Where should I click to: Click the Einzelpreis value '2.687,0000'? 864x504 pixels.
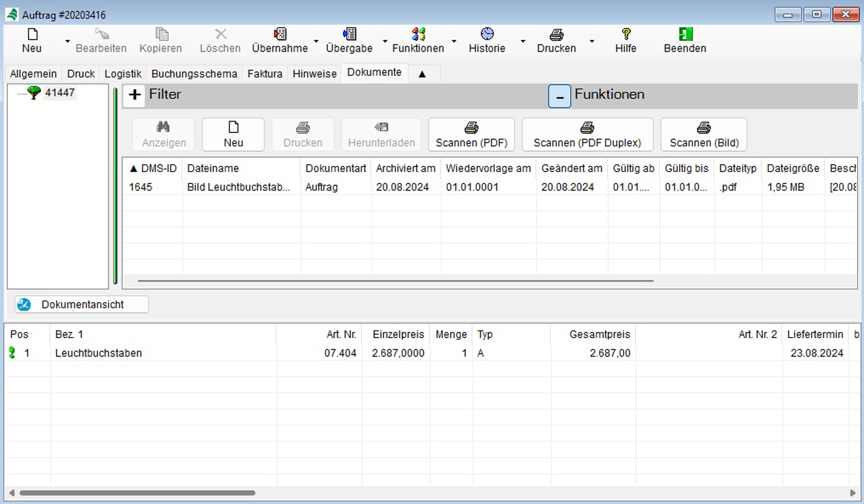point(398,353)
